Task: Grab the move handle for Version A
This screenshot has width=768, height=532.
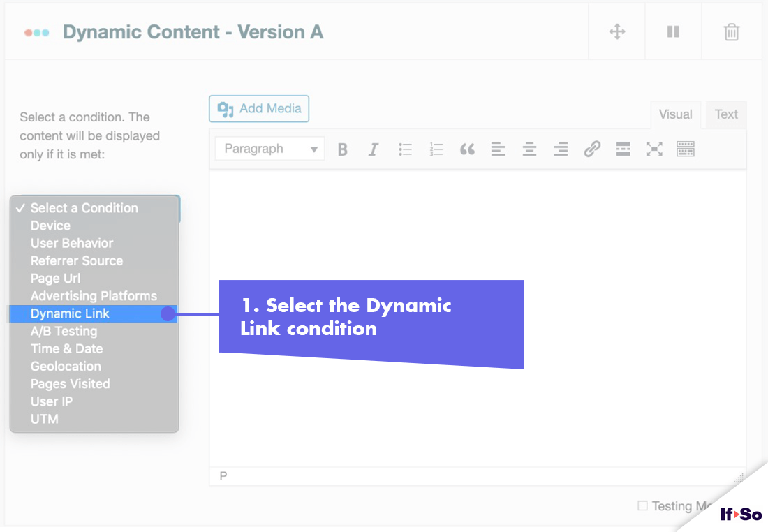Action: click(x=616, y=31)
